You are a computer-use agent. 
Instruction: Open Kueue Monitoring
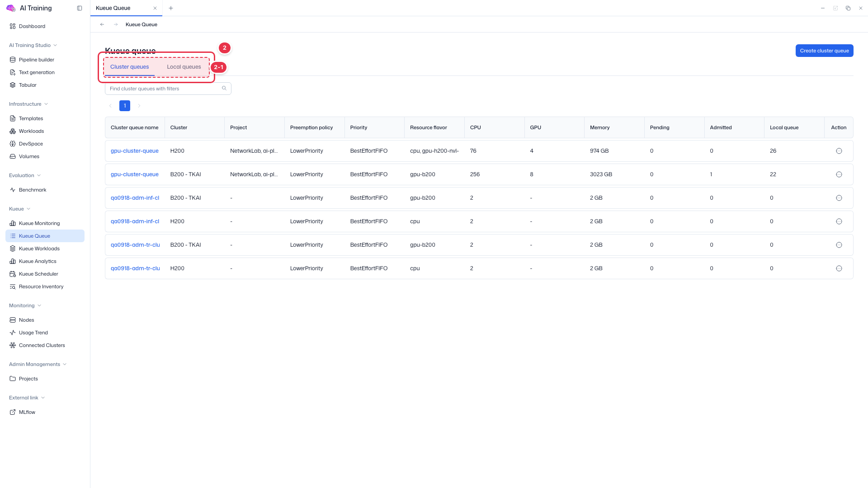pyautogui.click(x=39, y=223)
